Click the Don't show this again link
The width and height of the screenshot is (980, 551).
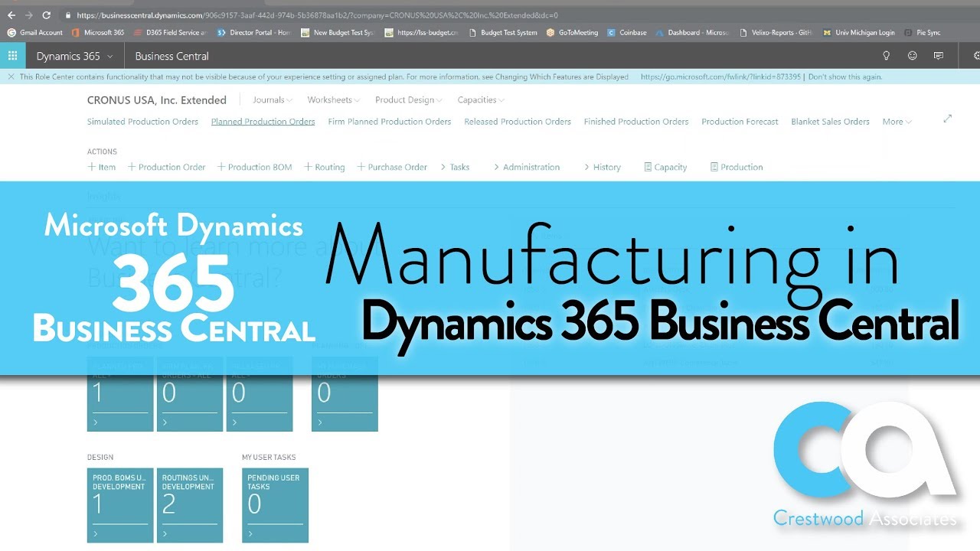[x=845, y=77]
